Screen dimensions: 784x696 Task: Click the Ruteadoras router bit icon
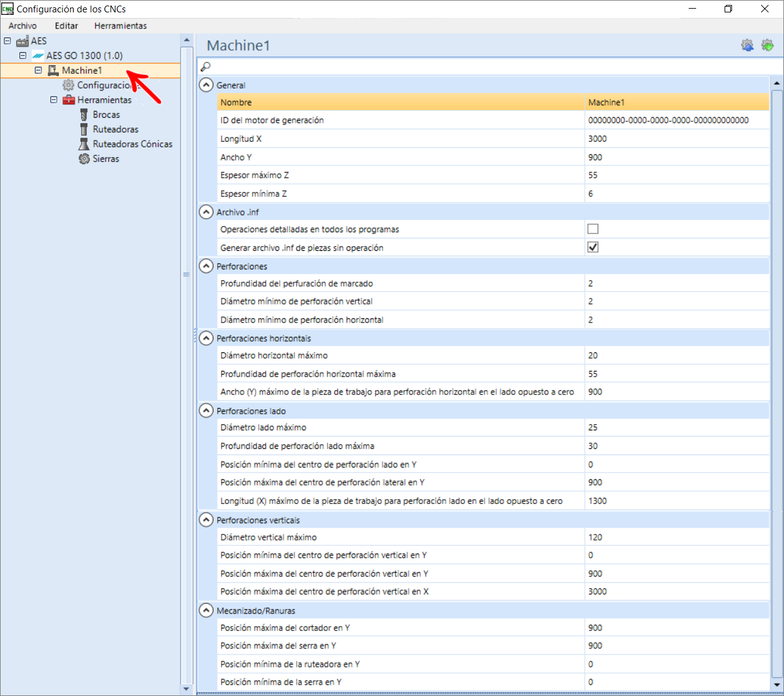[x=84, y=129]
